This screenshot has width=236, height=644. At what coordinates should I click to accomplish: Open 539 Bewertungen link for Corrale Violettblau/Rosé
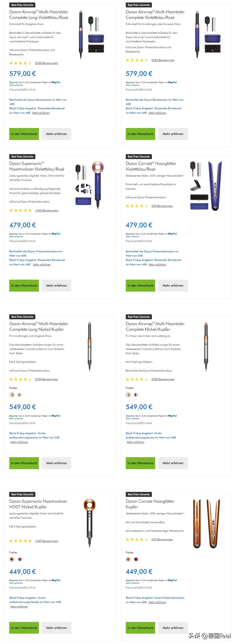click(x=162, y=206)
